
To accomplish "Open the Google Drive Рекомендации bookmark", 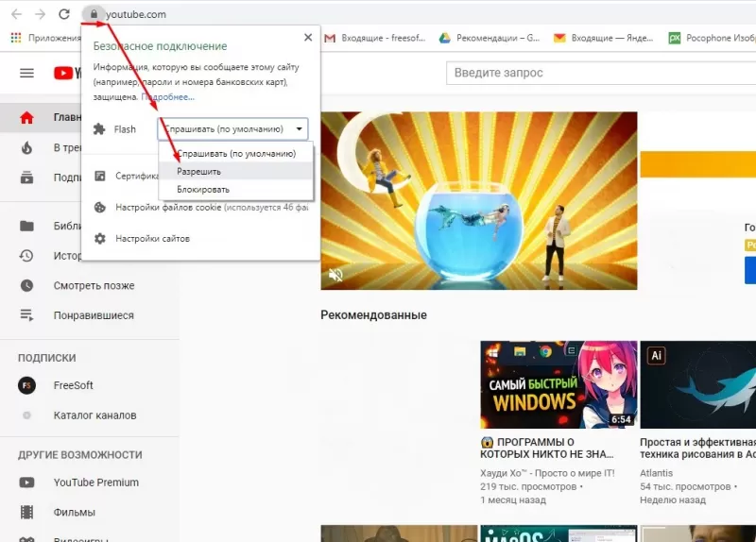I will tap(490, 38).
